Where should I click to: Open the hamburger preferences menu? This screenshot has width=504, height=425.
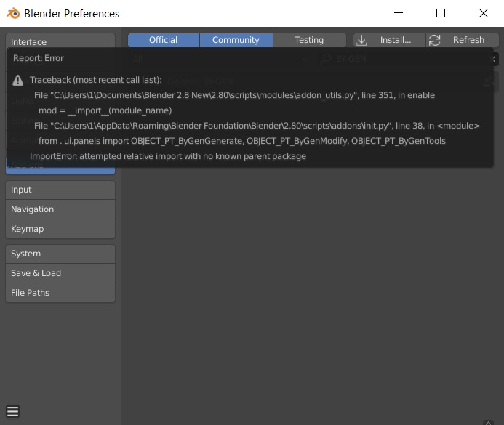click(x=13, y=411)
